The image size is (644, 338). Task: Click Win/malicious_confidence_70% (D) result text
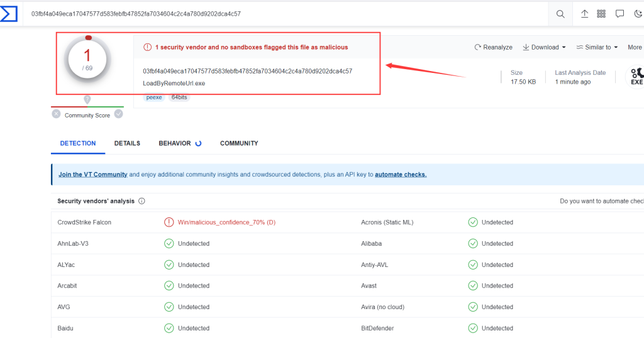coord(226,222)
